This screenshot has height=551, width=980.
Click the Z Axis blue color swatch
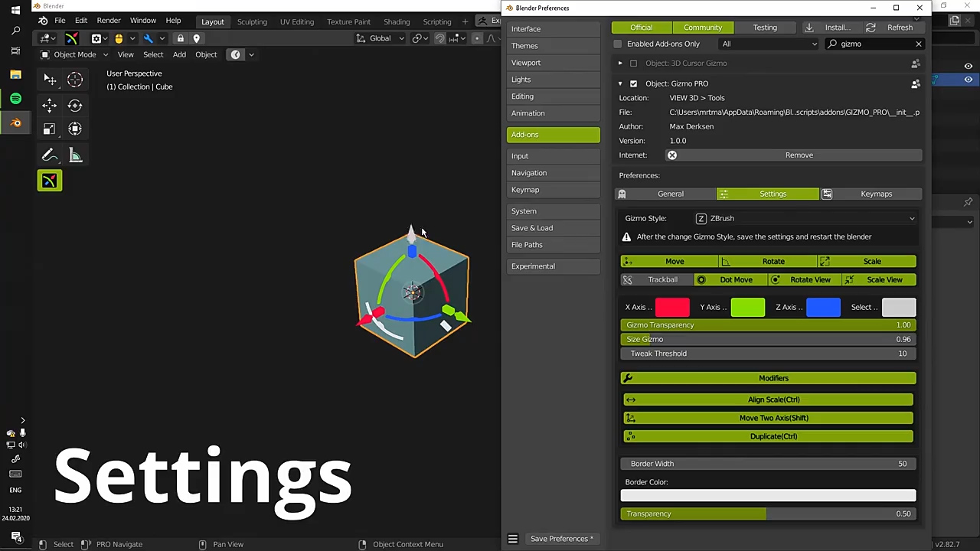(x=823, y=308)
